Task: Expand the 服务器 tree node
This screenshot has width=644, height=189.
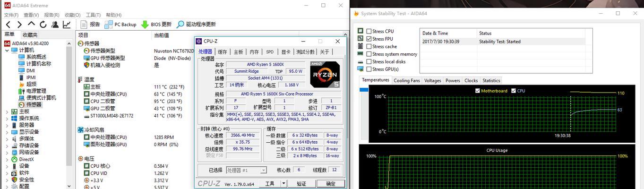Action: pos(7,125)
